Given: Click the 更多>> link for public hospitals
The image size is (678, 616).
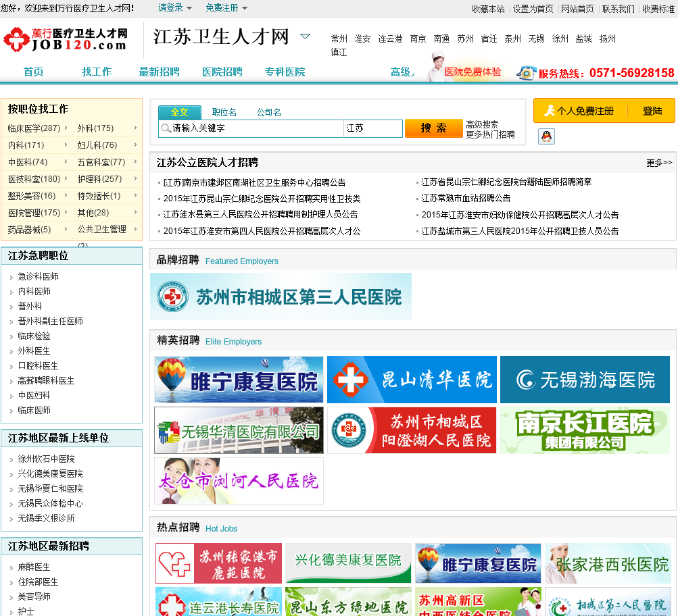Looking at the screenshot, I should click(x=659, y=163).
